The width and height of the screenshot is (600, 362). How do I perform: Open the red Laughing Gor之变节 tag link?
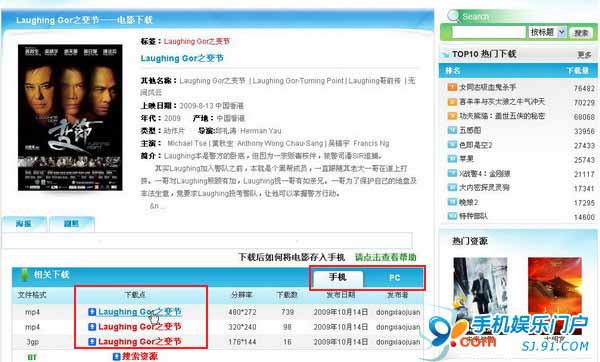coord(197,41)
